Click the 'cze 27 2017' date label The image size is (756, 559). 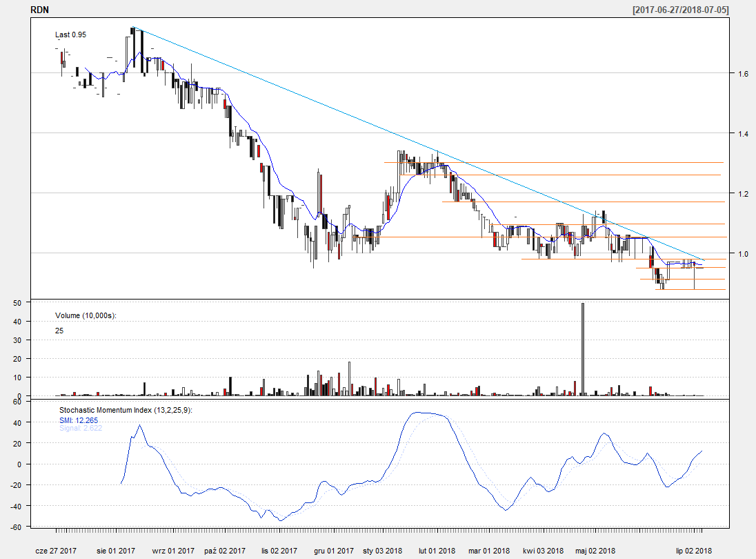[56, 551]
